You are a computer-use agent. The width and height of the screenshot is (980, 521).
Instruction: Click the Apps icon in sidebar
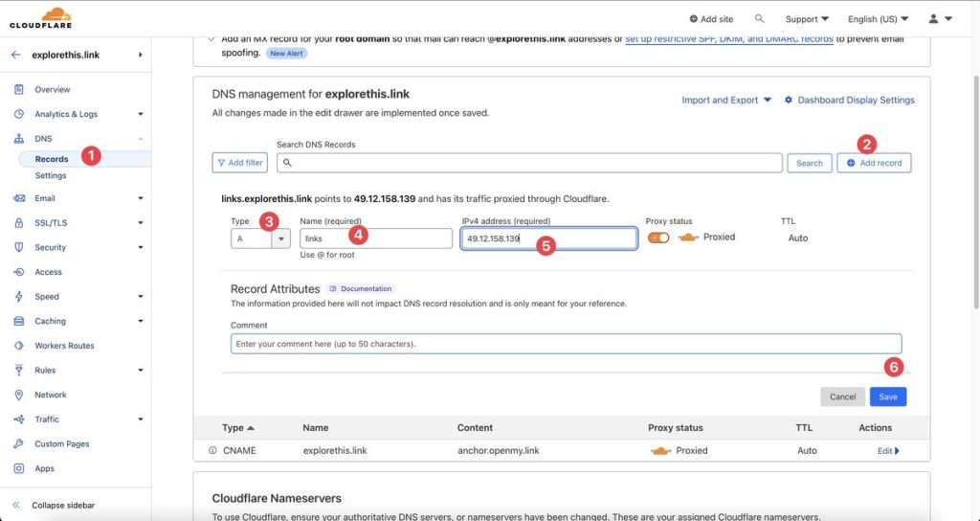click(x=19, y=468)
